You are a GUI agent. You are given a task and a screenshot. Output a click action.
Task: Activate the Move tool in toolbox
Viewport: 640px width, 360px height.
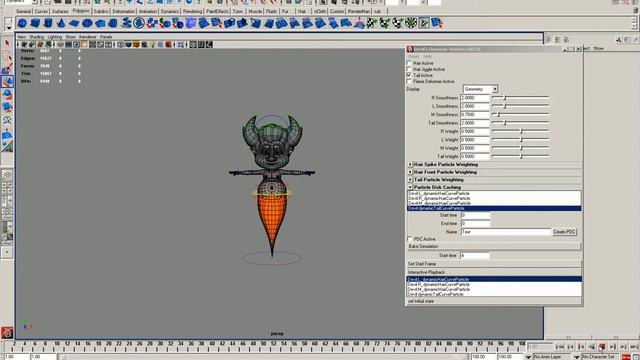coord(7,82)
